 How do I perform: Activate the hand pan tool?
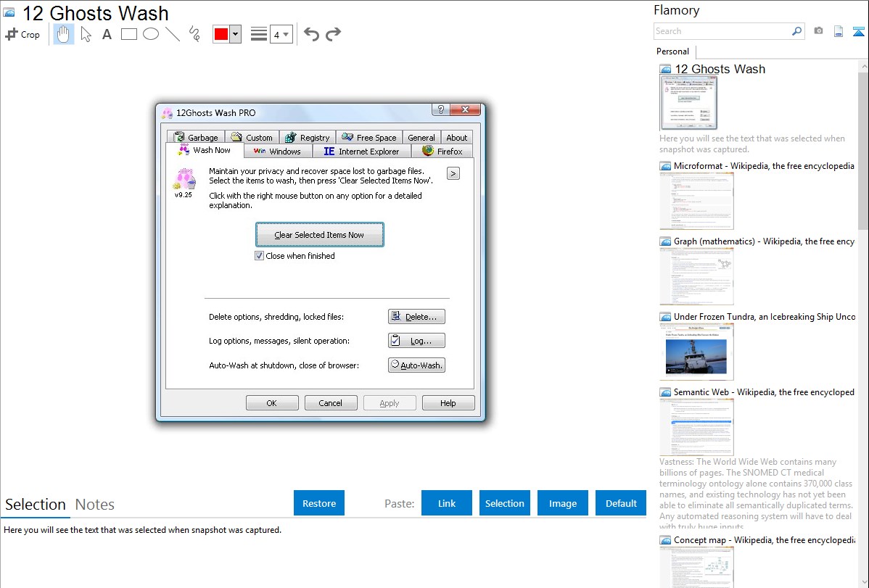click(x=64, y=34)
